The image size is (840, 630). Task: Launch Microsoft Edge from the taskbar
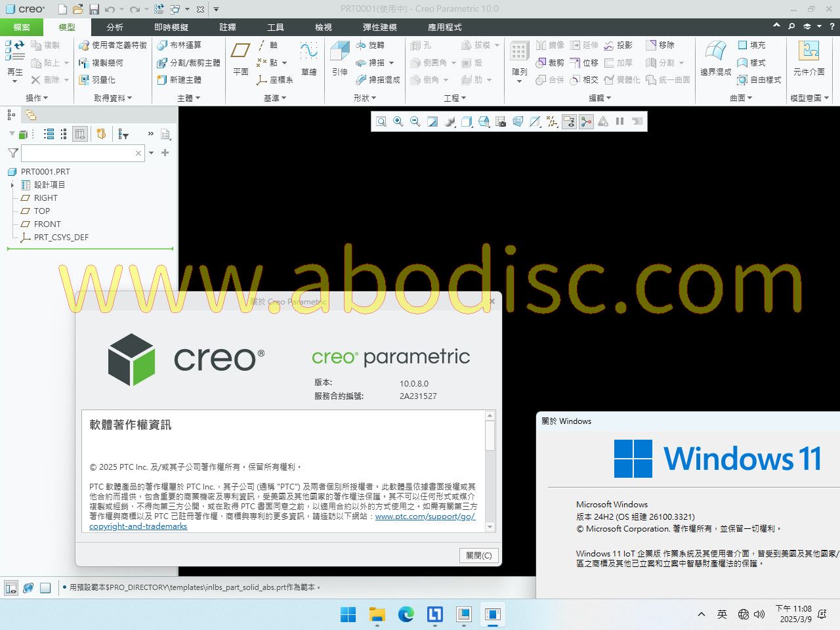pyautogui.click(x=406, y=615)
